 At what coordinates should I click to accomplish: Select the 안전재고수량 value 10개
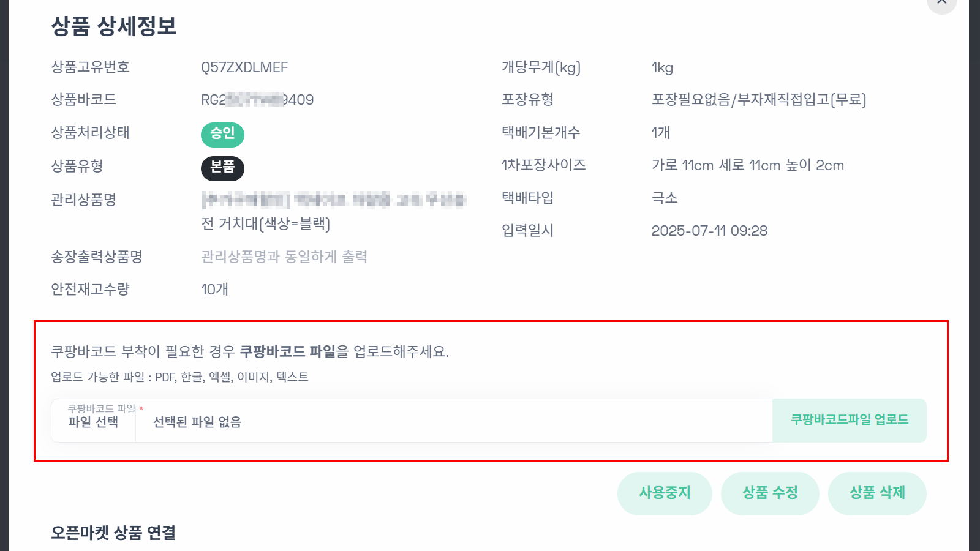213,290
